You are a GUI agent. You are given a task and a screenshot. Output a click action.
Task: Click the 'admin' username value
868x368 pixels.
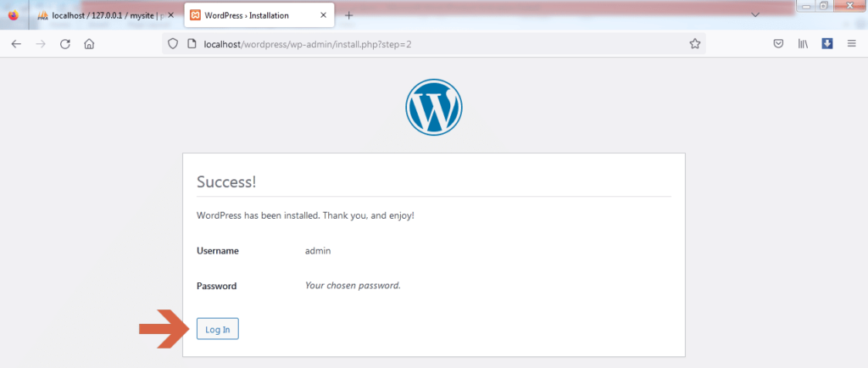point(318,251)
